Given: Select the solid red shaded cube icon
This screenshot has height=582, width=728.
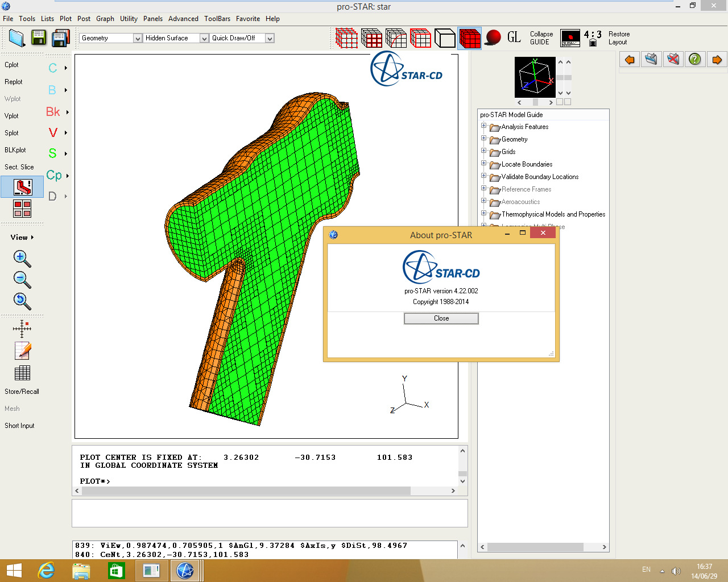Looking at the screenshot, I should tap(470, 38).
